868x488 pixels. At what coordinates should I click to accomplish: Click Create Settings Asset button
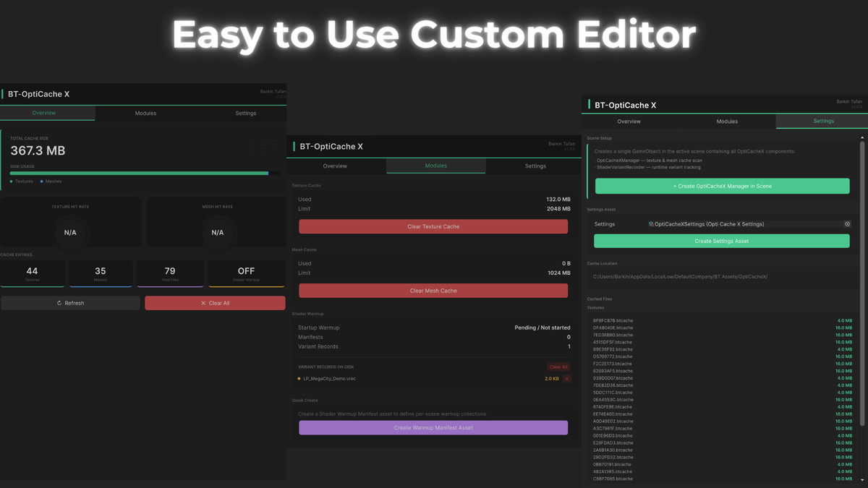pos(722,241)
